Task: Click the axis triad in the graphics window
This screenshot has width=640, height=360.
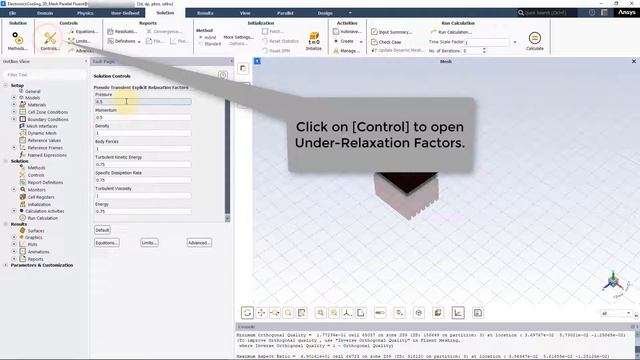Action: [613, 281]
